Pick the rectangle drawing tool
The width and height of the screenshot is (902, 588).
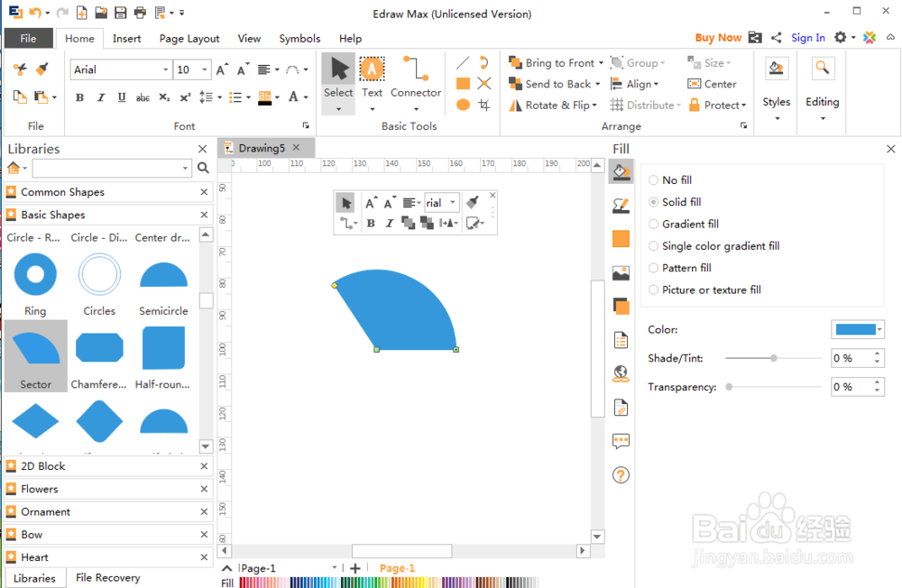coord(463,84)
